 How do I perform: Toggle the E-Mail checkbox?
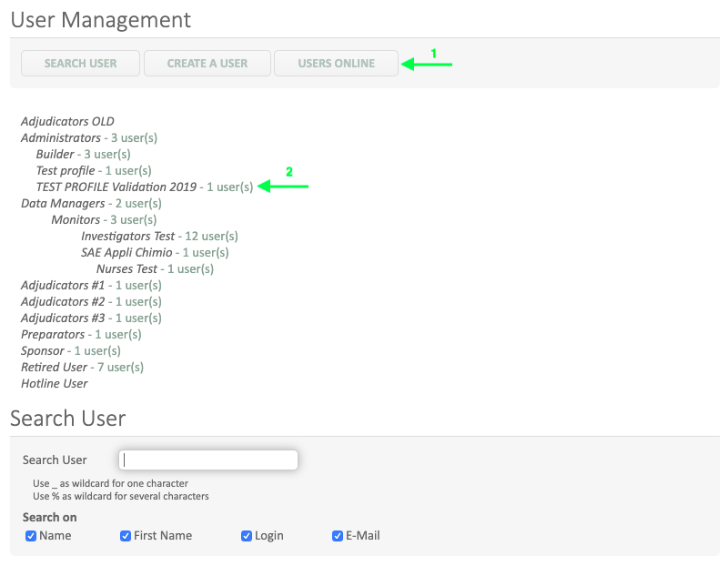coord(338,536)
